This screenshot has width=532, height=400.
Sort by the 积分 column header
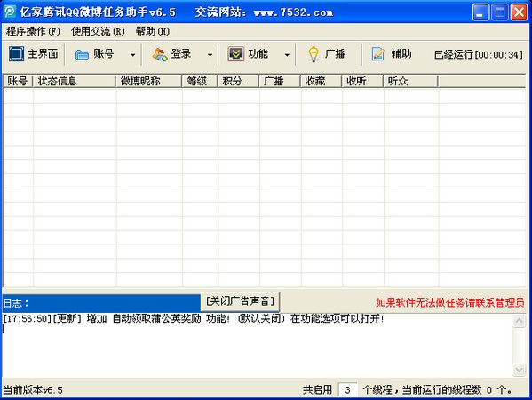point(239,81)
